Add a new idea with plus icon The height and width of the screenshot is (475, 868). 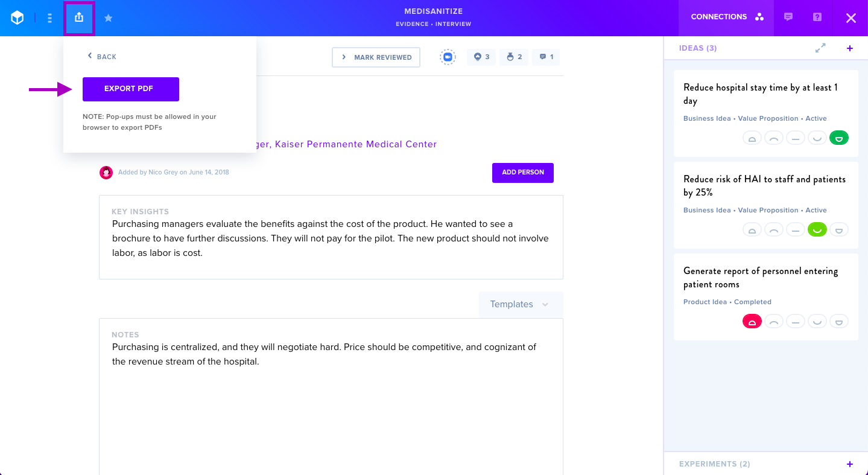click(850, 48)
